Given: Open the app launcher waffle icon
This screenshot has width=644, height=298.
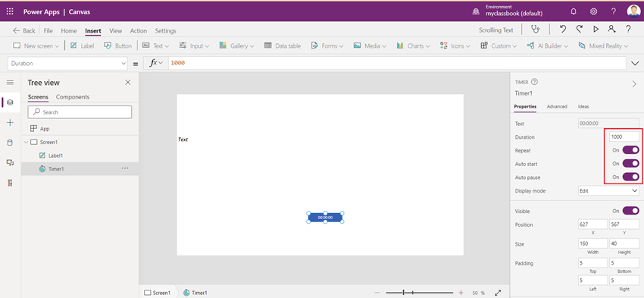Looking at the screenshot, I should click(x=10, y=11).
